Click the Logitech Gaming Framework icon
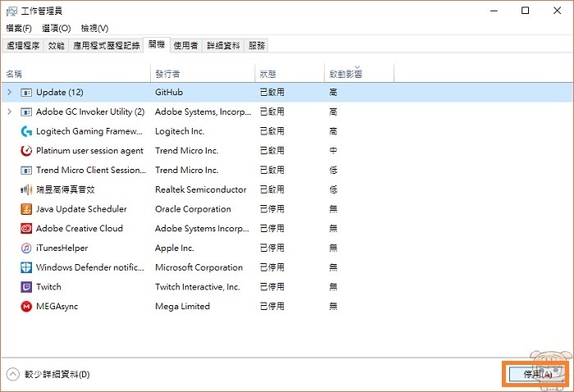The width and height of the screenshot is (574, 392). 26,131
